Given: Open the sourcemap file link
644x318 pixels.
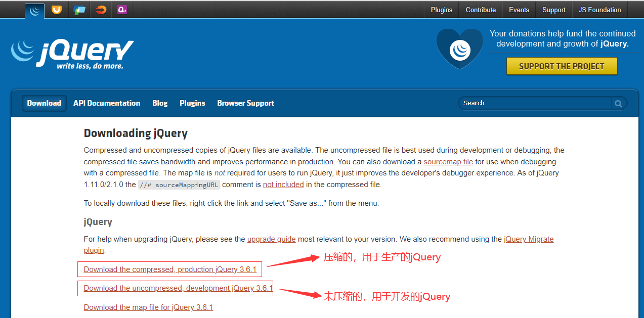Looking at the screenshot, I should click(448, 162).
